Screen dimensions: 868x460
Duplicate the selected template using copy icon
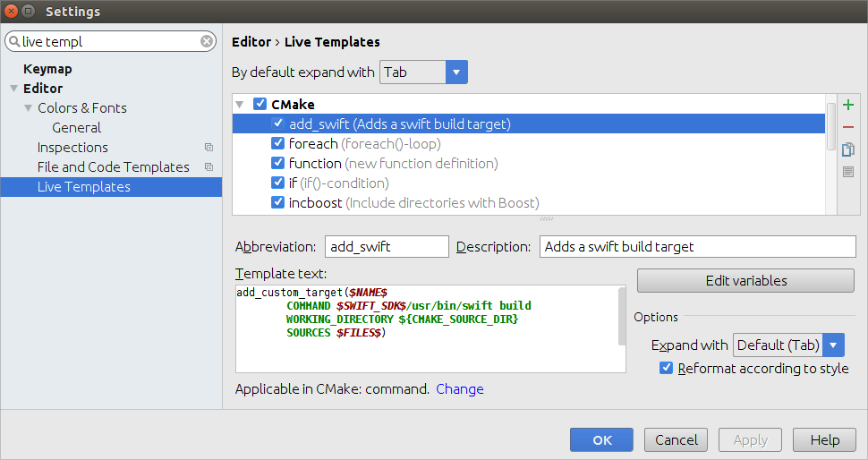click(x=848, y=149)
